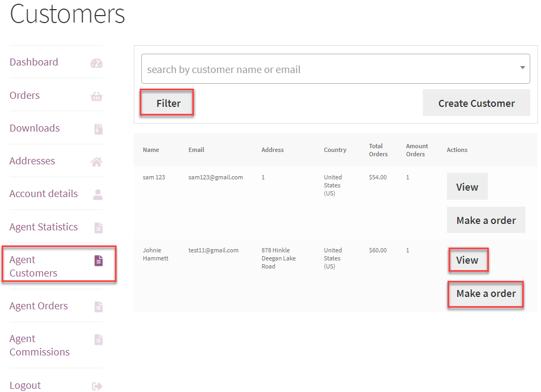Go to Agent Commissions page

39,345
